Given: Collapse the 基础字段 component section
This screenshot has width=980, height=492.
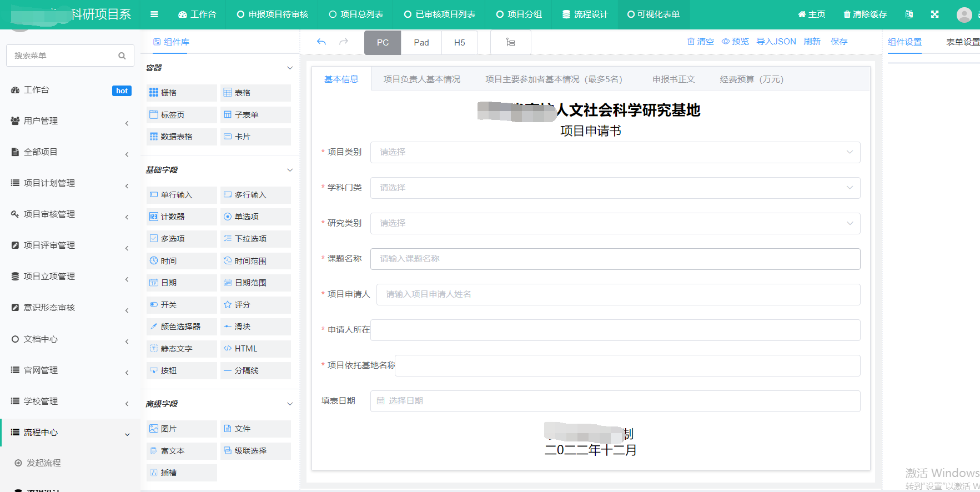Looking at the screenshot, I should (x=290, y=170).
